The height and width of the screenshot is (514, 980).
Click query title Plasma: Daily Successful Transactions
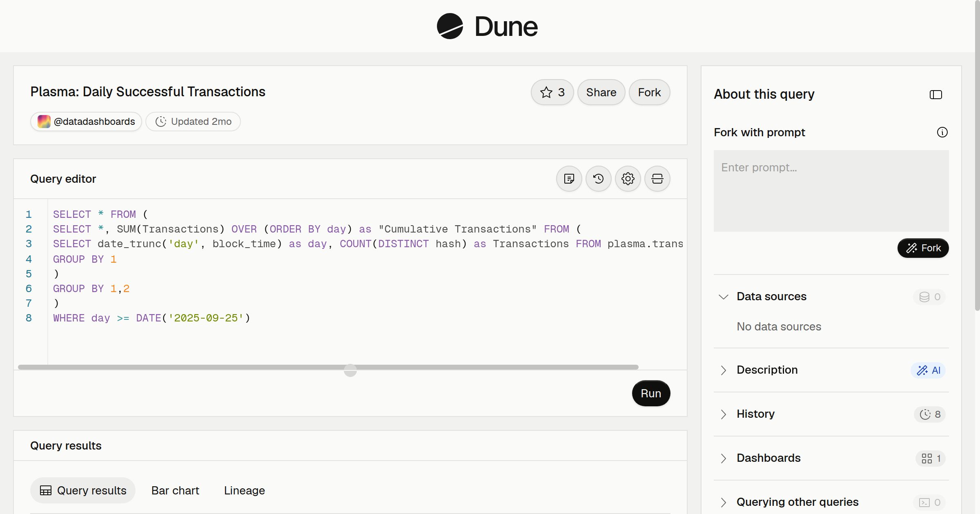148,92
